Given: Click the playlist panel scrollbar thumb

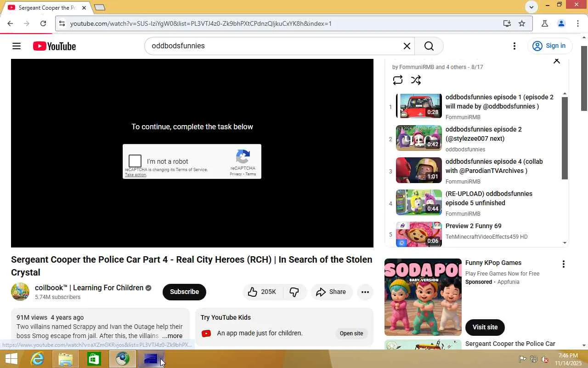Looking at the screenshot, I should tap(565, 138).
